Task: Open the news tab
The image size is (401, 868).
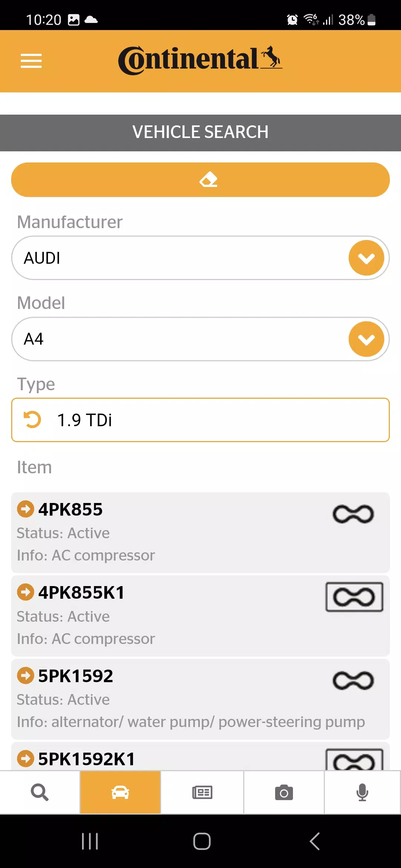Action: pos(202,792)
